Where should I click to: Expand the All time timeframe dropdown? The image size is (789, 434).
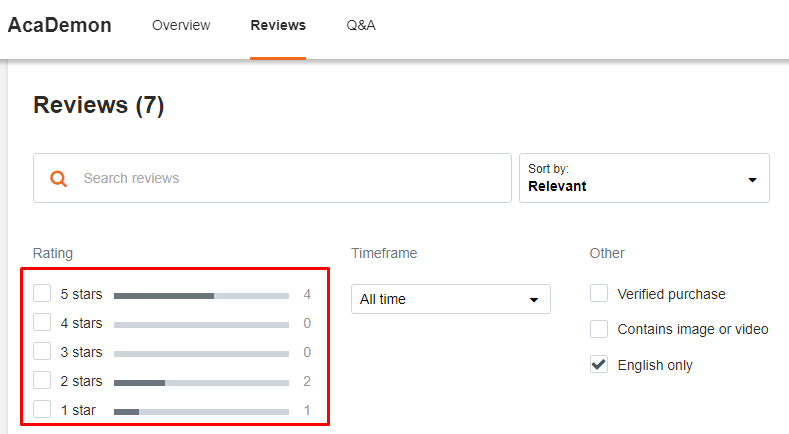(x=451, y=299)
